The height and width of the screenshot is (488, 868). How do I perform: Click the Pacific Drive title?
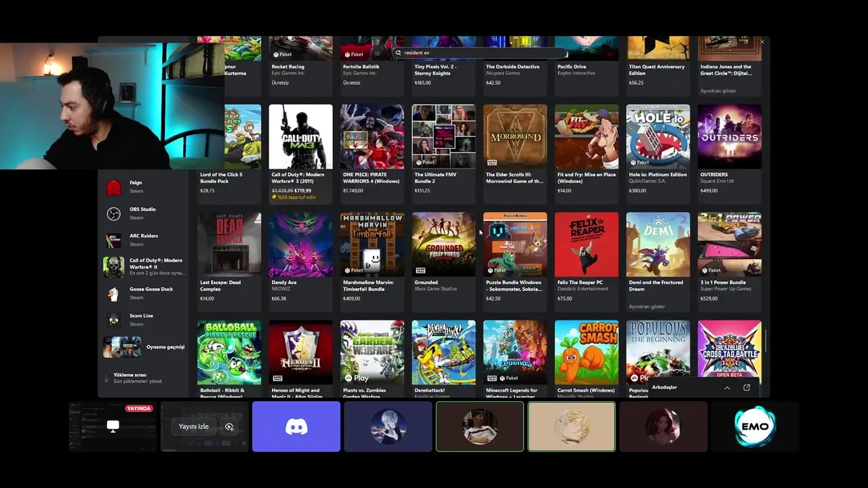tap(572, 66)
